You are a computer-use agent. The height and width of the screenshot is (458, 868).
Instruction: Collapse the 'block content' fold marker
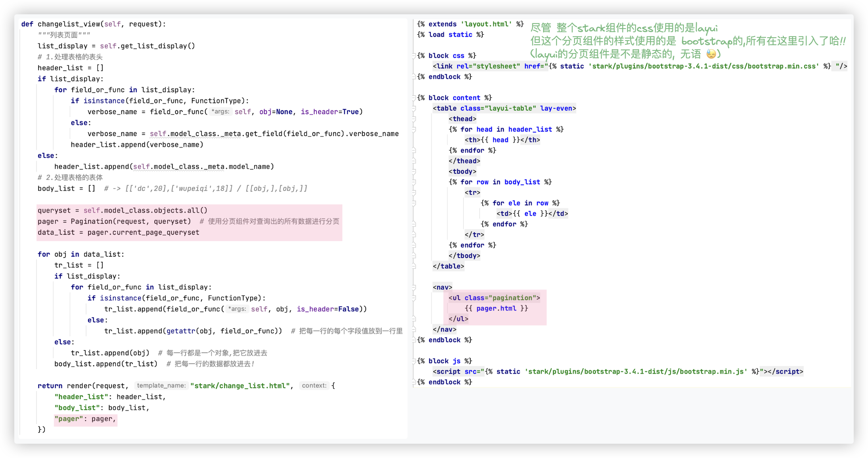pos(414,98)
